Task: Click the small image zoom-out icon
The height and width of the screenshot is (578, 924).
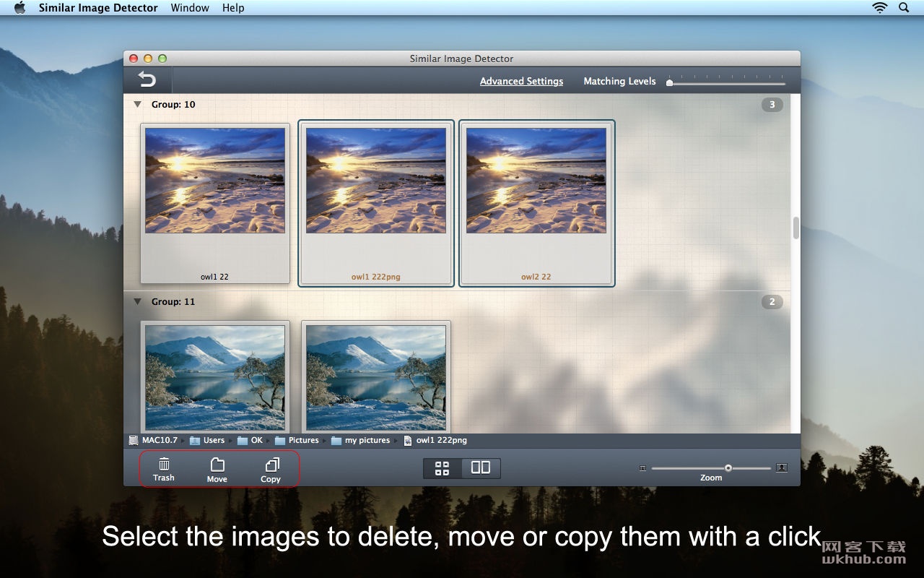Action: coord(642,468)
